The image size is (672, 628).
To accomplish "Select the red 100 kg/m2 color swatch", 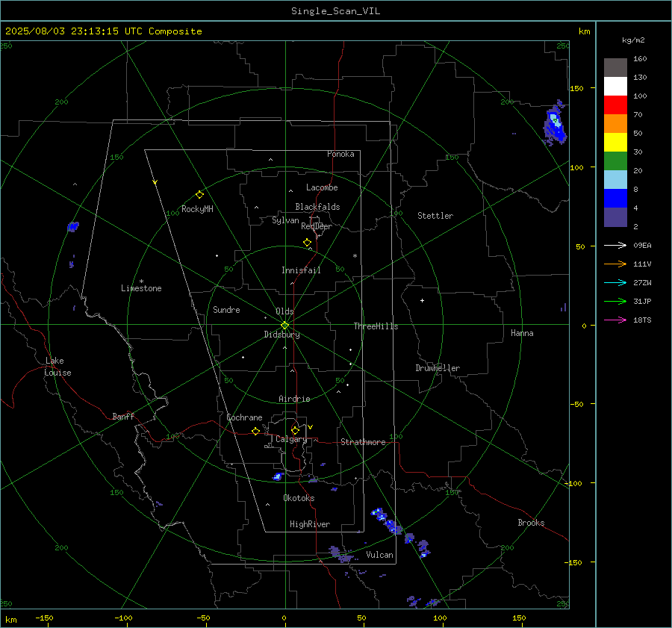I will [615, 105].
